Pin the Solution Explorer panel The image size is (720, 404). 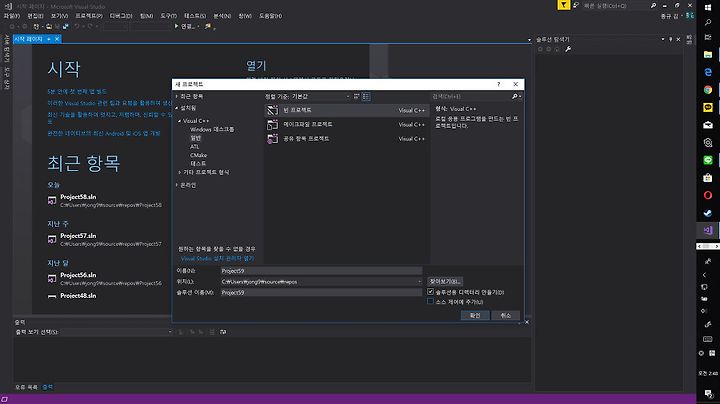[x=670, y=39]
